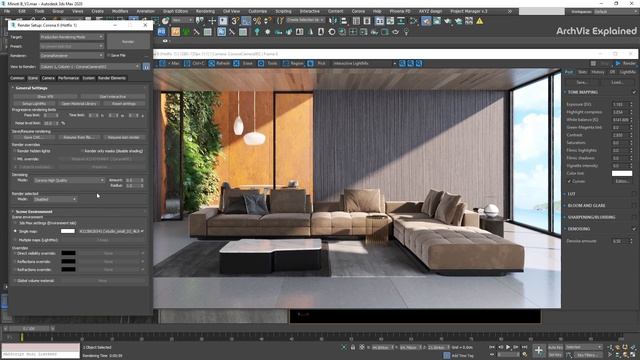Click the Color tint swatch in Tone Mapping

(x=622, y=173)
